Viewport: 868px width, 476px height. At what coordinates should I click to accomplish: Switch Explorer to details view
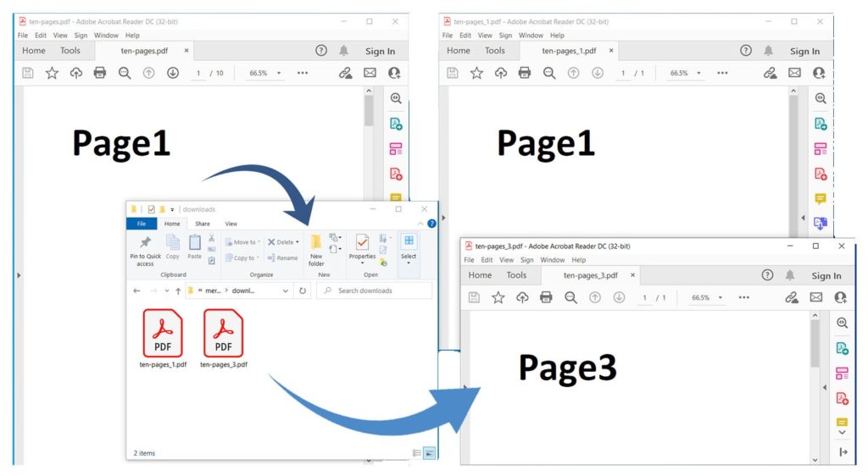tap(416, 453)
